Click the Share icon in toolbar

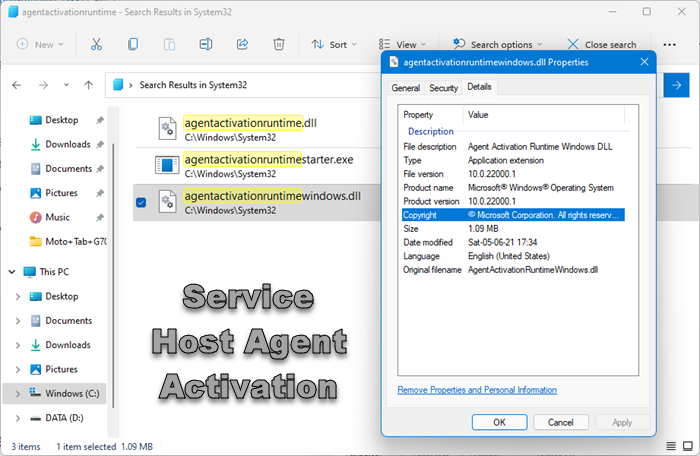(242, 44)
